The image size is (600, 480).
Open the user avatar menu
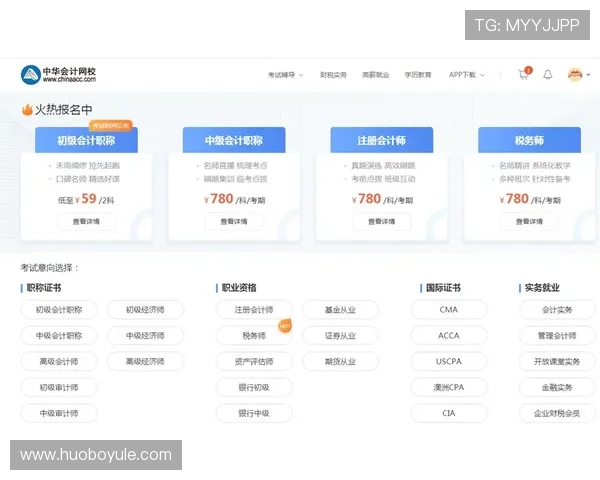click(575, 75)
